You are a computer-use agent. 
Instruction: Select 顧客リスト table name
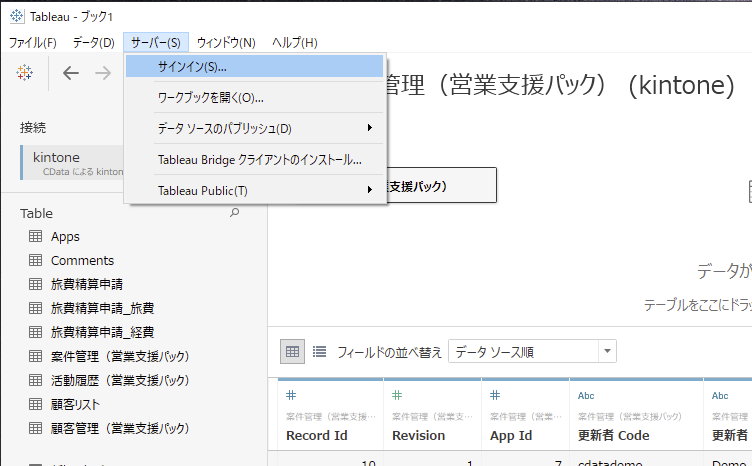tap(75, 404)
